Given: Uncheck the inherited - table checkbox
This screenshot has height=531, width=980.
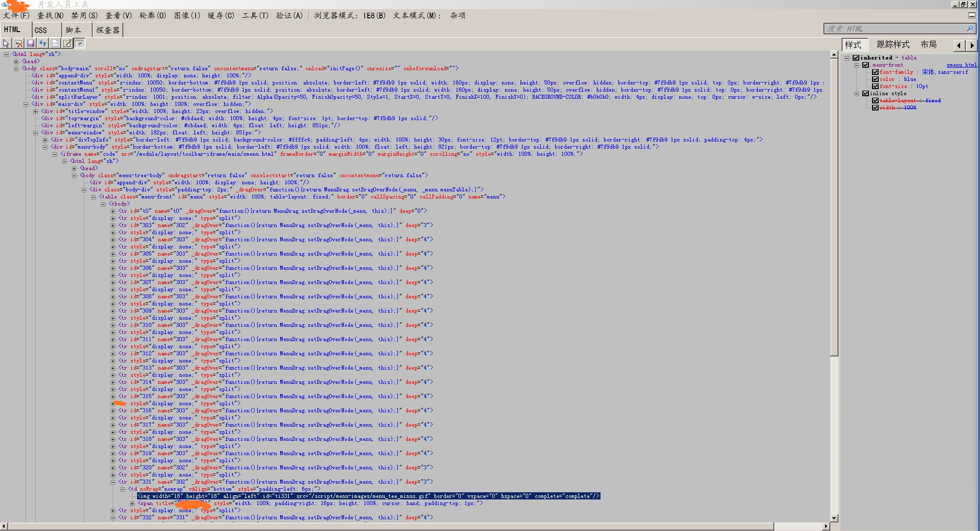Looking at the screenshot, I should 856,58.
